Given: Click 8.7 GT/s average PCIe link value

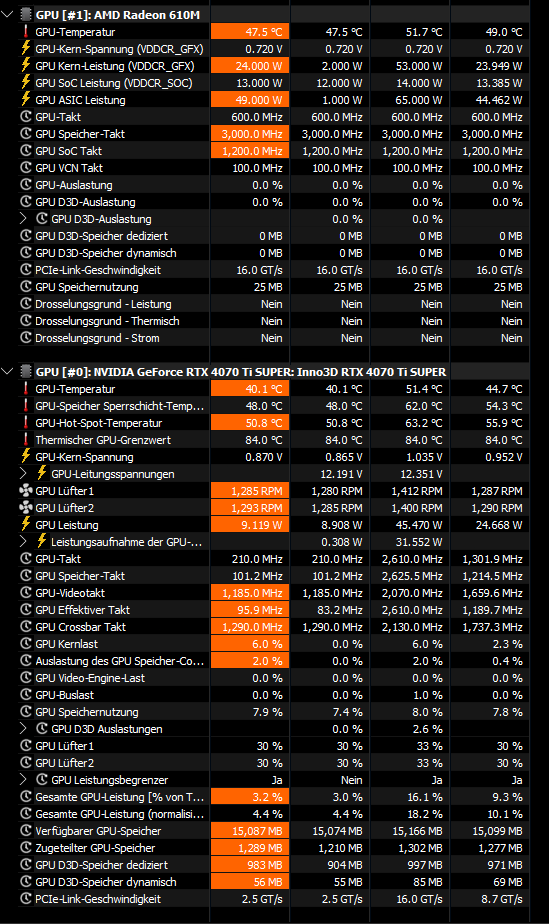Looking at the screenshot, I should tap(500, 899).
